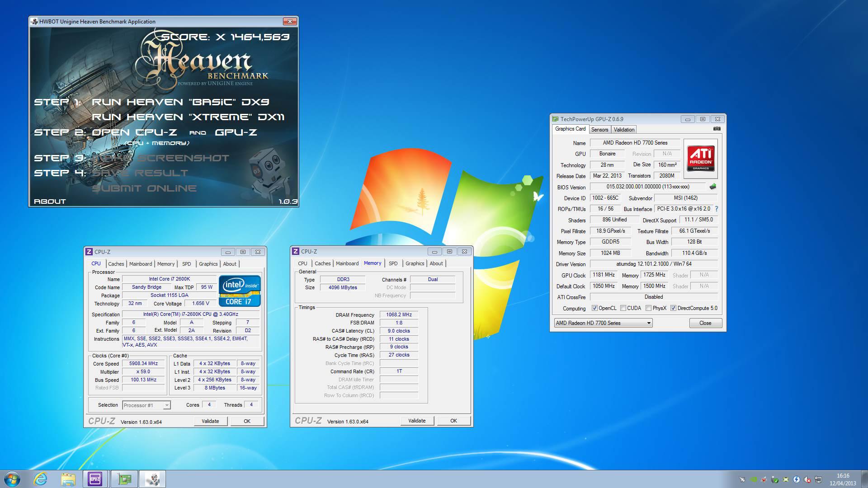Open the muted volume speaker tray icon
Viewport: 868px width, 488px height.
807,479
